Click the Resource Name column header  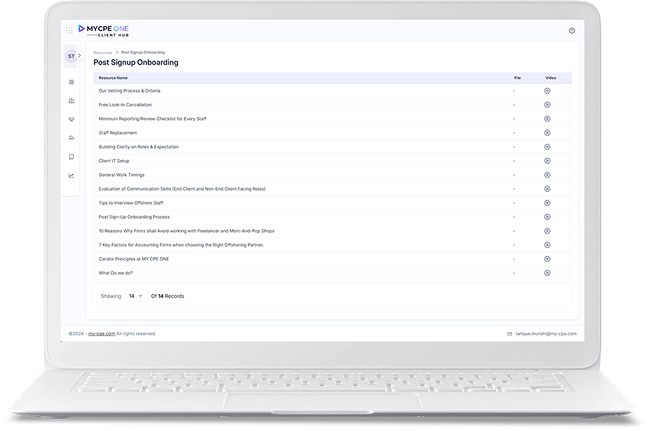(113, 78)
